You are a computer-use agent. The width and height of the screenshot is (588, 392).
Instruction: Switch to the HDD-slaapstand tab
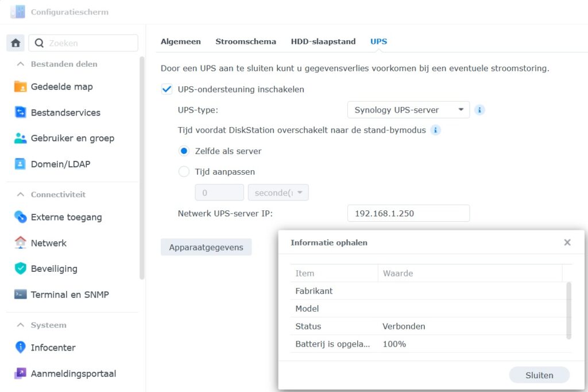(323, 41)
